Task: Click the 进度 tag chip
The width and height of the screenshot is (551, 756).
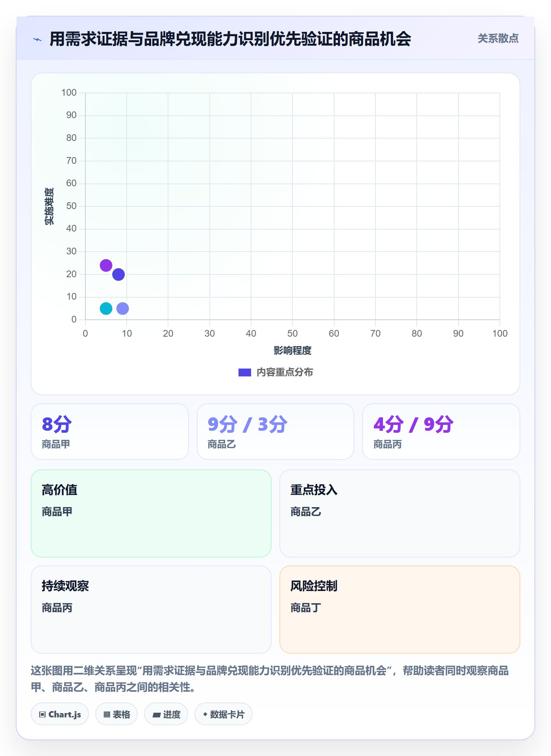Action: click(x=166, y=714)
